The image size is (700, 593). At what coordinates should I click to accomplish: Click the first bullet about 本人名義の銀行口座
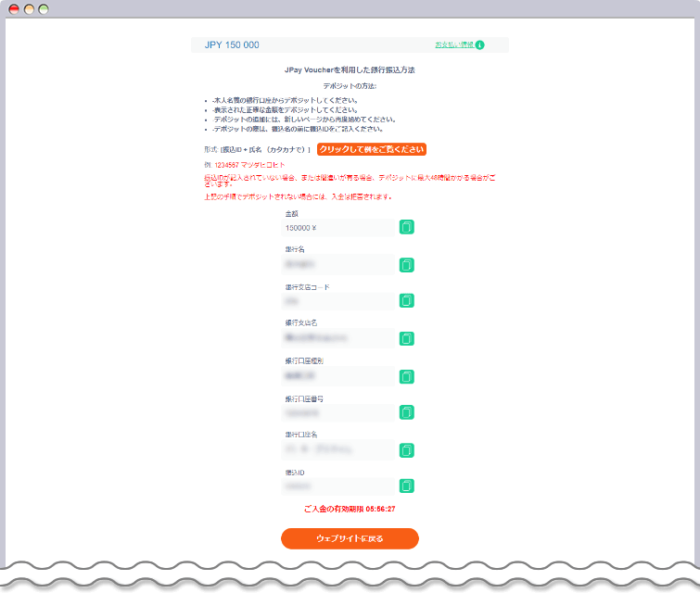pos(285,100)
